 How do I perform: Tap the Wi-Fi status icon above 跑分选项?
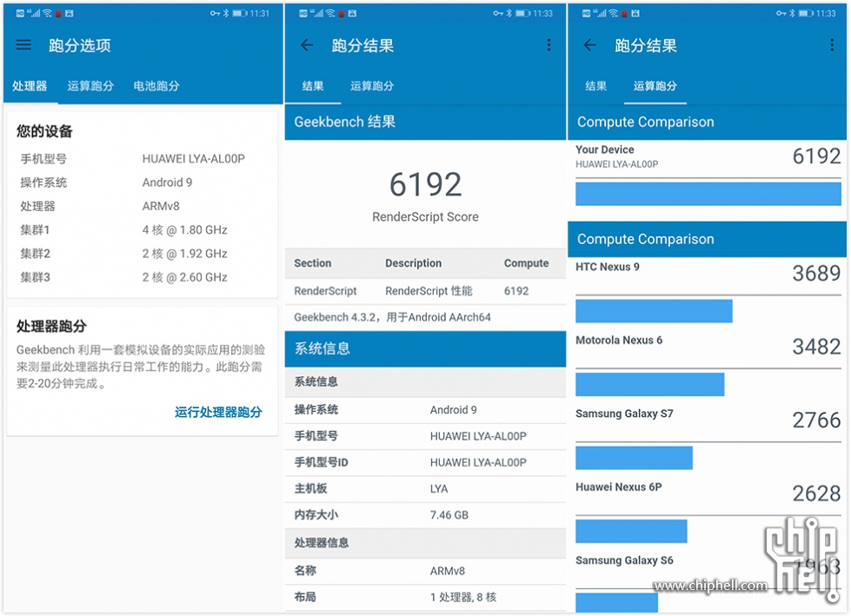click(47, 13)
